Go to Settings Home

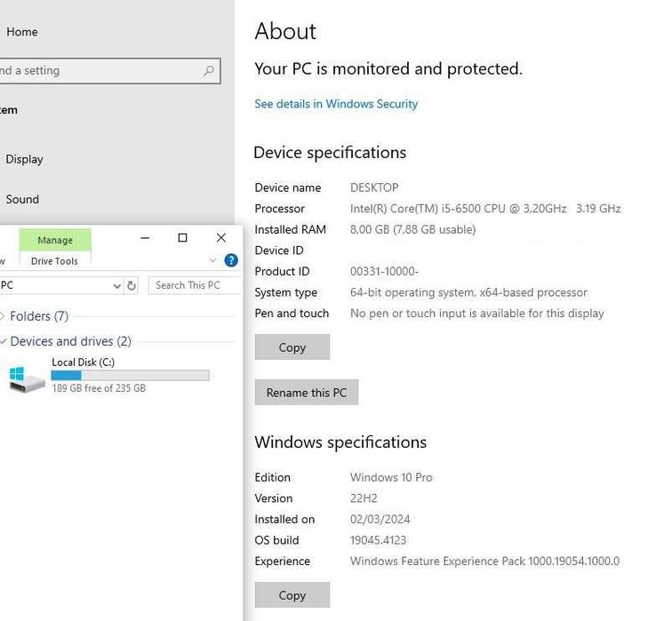point(22,32)
